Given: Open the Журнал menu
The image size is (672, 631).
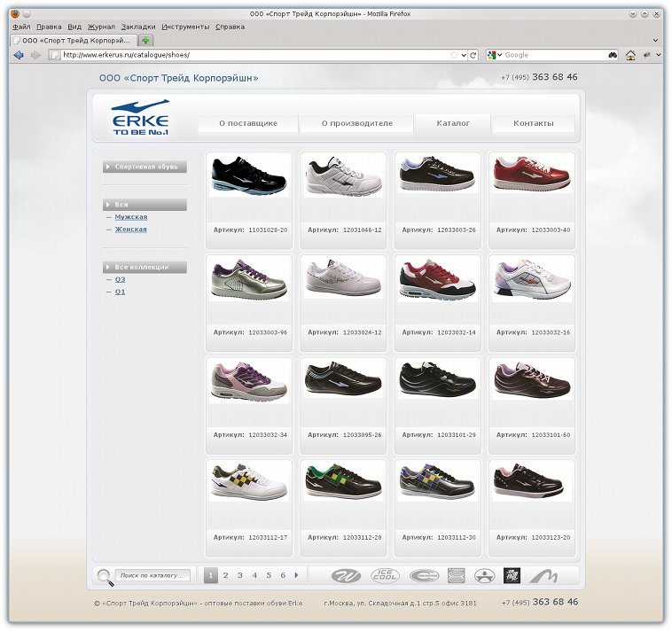Looking at the screenshot, I should [101, 27].
